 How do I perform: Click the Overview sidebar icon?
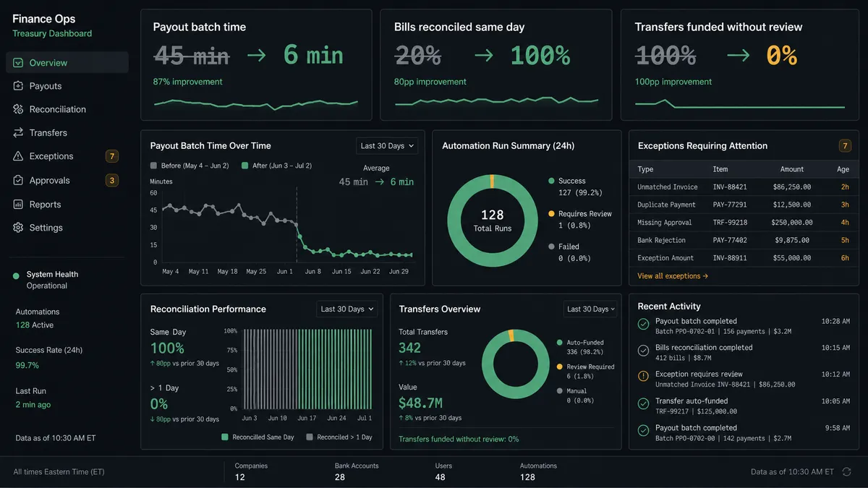click(18, 63)
